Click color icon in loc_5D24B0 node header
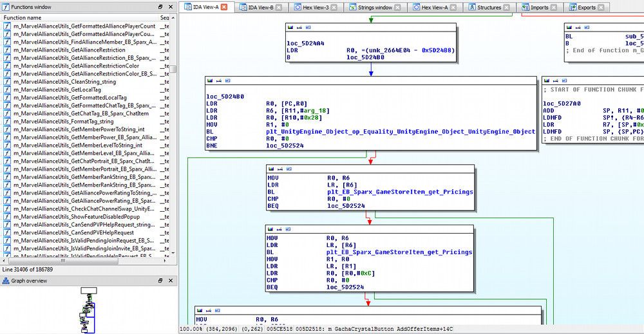The height and width of the screenshot is (334, 644). [x=210, y=82]
